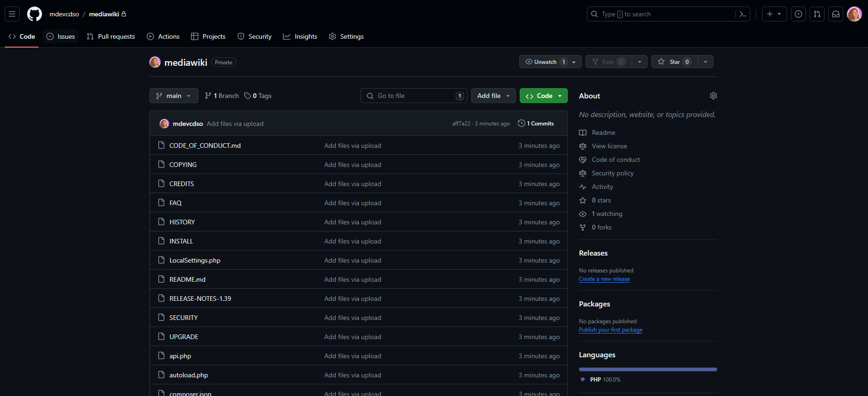Click the fork icon beside 0 forks

[x=583, y=228]
